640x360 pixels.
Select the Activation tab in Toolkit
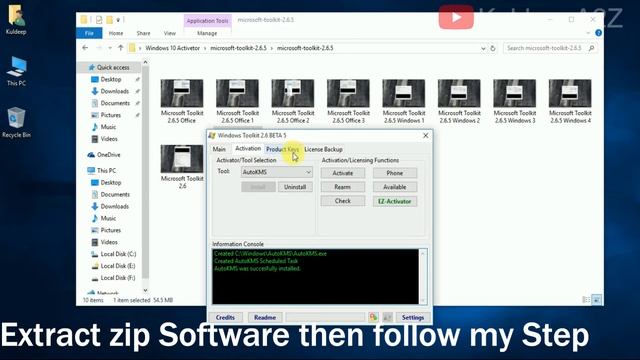248,149
